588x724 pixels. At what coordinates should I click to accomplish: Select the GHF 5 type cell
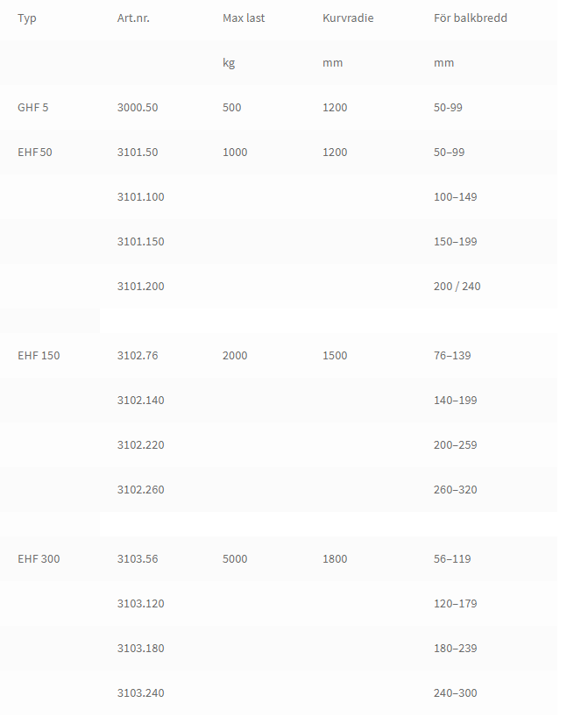pos(32,108)
